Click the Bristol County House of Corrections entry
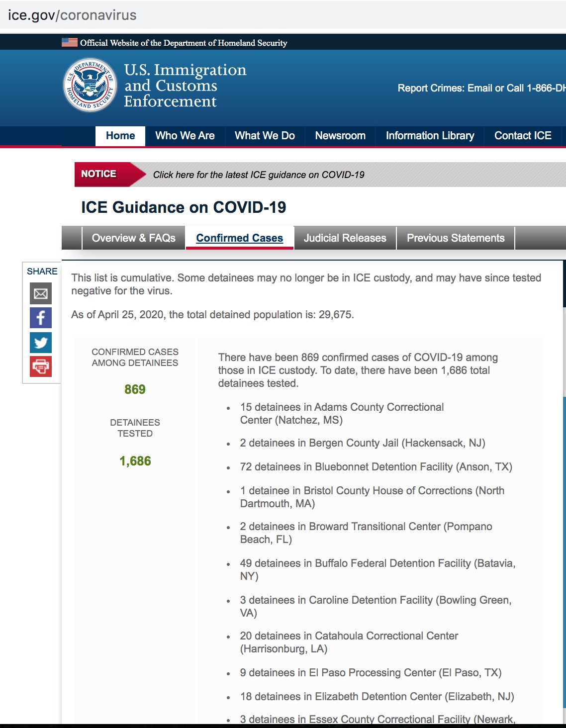566x728 pixels. 372,497
